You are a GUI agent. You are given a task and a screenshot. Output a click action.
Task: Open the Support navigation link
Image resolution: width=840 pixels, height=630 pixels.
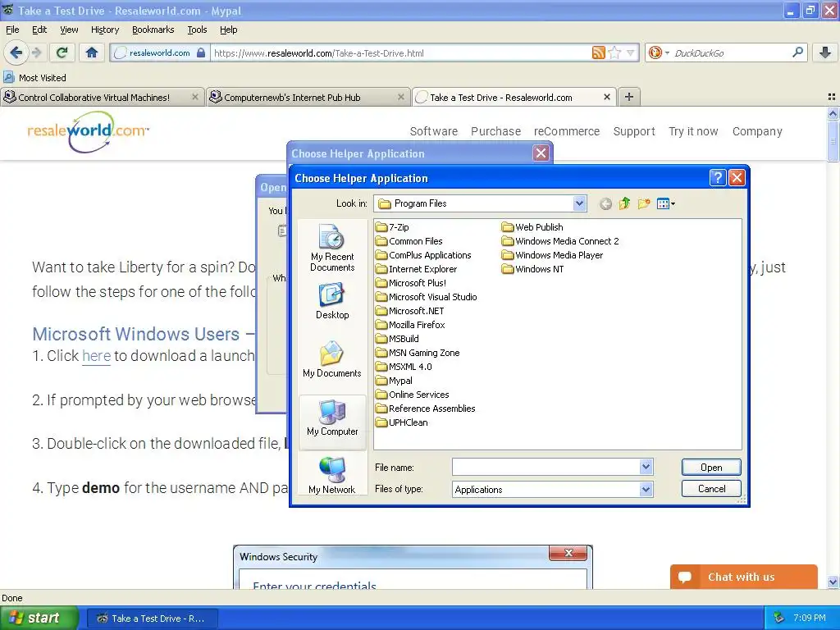tap(634, 131)
